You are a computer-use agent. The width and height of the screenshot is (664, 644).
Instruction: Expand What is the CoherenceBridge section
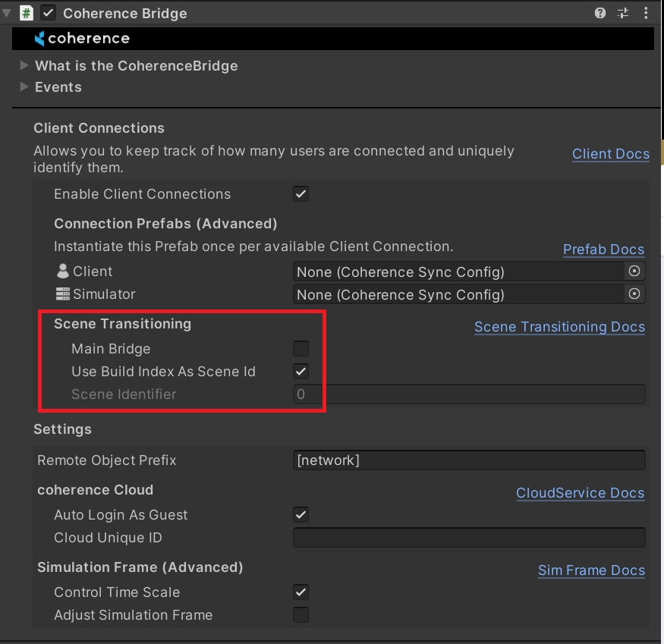tap(24, 66)
